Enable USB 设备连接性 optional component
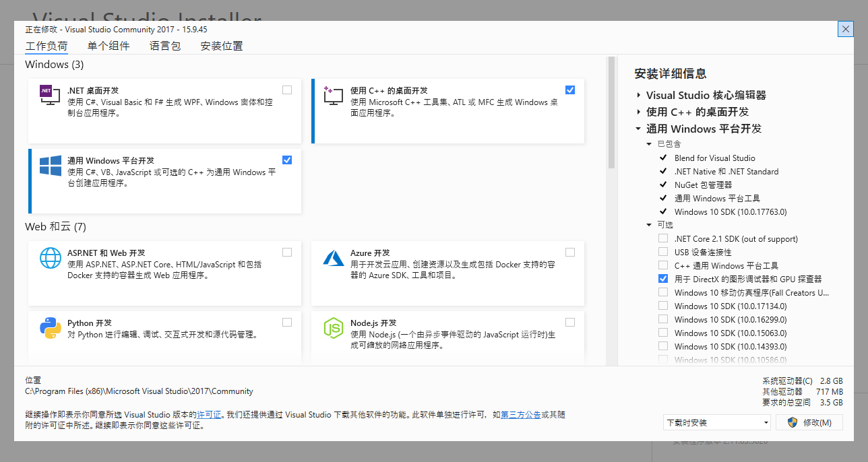The height and width of the screenshot is (462, 868). pyautogui.click(x=663, y=252)
